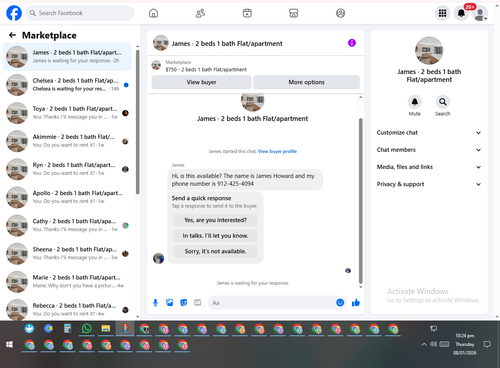
Task: Expand the Privacy & support section
Action: coord(429,184)
